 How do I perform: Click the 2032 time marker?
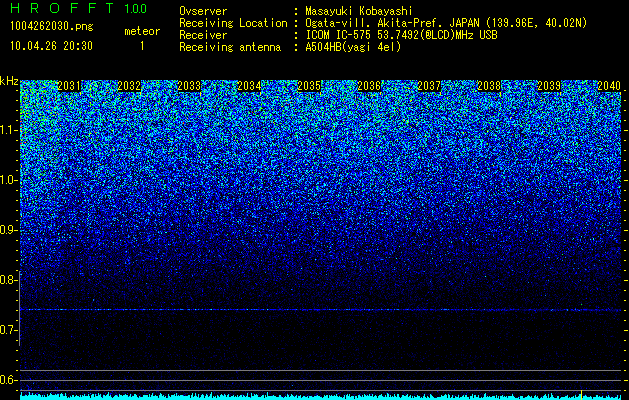[x=129, y=86]
